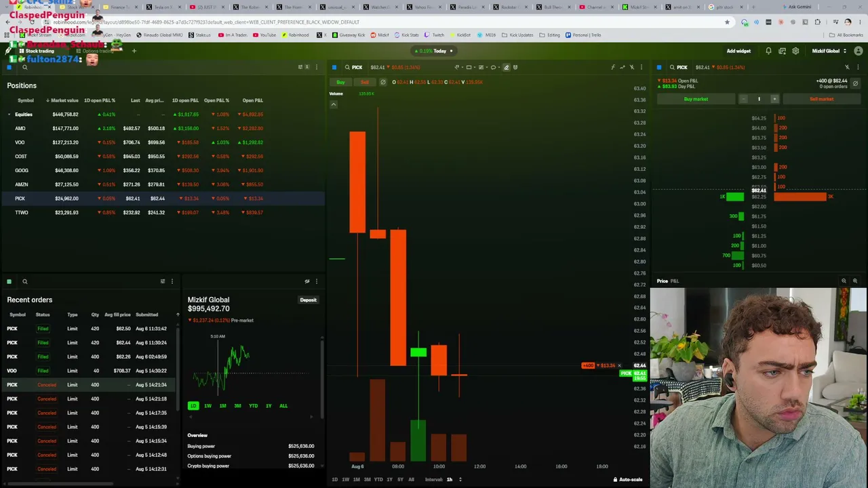
Task: Select the 1W range on account chart
Action: tap(208, 406)
